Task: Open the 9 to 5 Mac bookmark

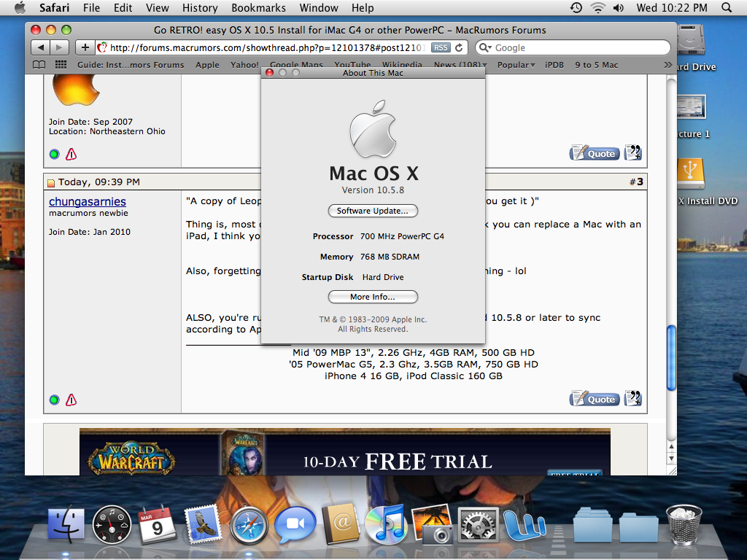Action: coord(596,65)
